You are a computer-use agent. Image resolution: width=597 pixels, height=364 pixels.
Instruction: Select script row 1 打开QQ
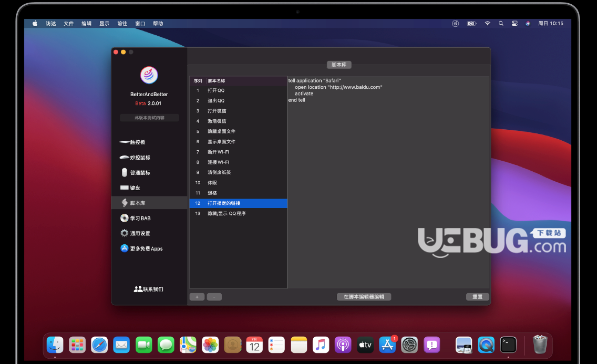tap(238, 90)
